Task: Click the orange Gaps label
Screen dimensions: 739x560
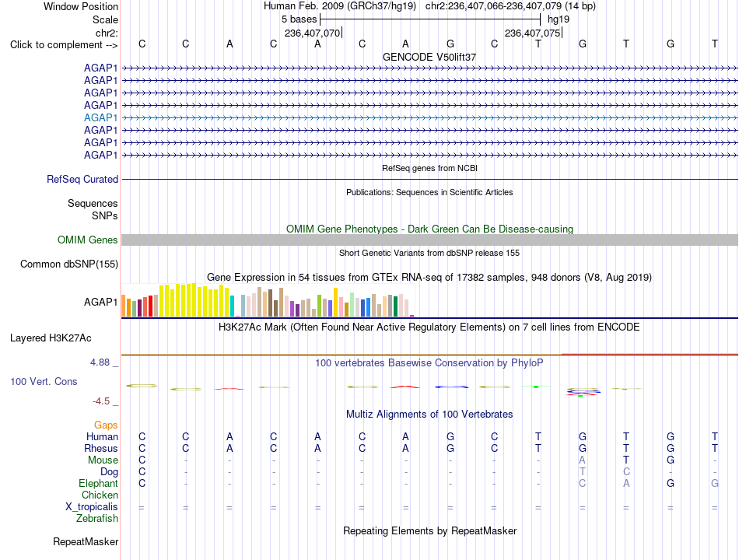Action: click(x=106, y=425)
